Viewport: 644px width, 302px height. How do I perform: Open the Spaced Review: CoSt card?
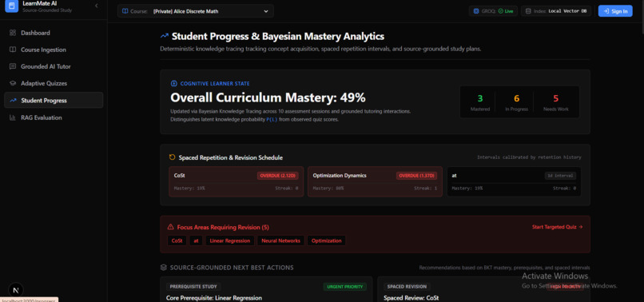[484, 290]
